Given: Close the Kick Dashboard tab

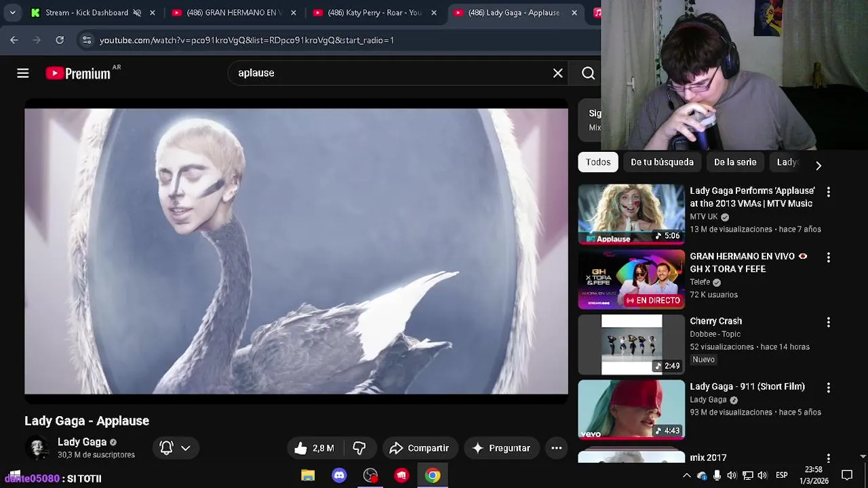Looking at the screenshot, I should [x=153, y=13].
